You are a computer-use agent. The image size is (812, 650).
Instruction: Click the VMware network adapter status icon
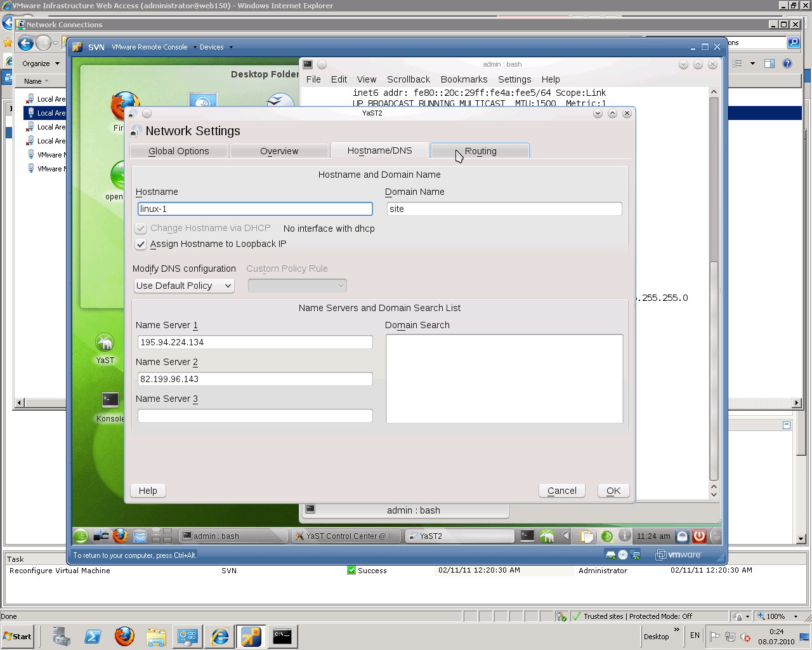635,555
